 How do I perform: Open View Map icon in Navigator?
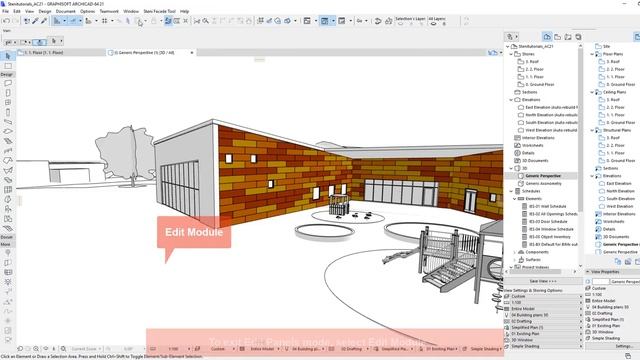[x=558, y=37]
